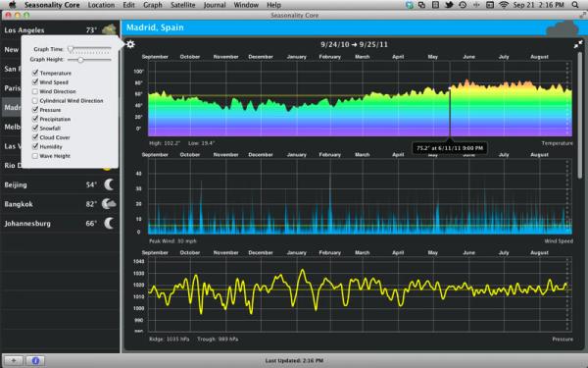This screenshot has width=588, height=368.
Task: Toggle the Cylindrical Wind Direction checkbox
Action: (x=35, y=101)
